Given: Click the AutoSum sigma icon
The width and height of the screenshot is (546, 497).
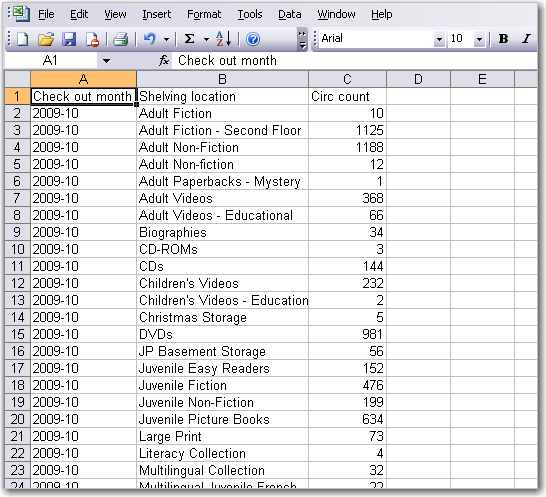Looking at the screenshot, I should click(189, 39).
